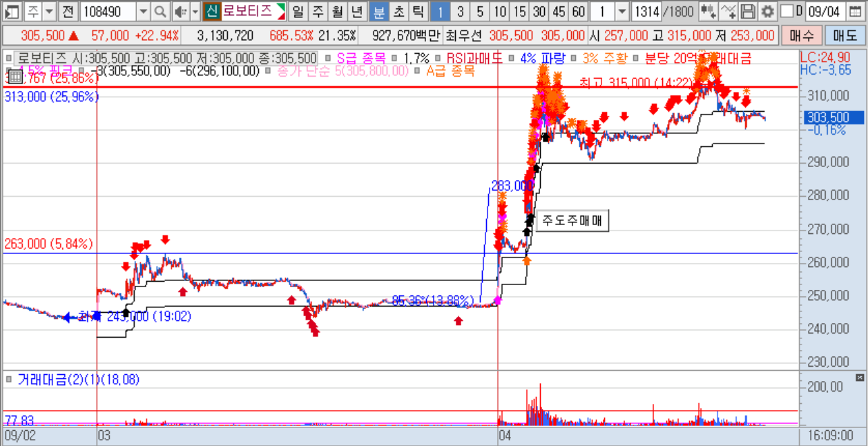Viewport: 868px width, 446px height.
Task: Open the 주 market type dropdown arrow
Action: tap(48, 11)
